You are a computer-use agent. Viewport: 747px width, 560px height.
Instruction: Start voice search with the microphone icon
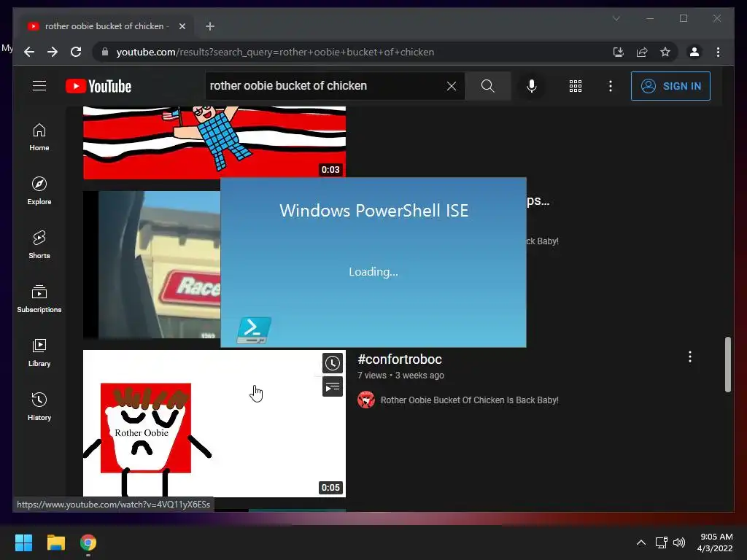[532, 86]
